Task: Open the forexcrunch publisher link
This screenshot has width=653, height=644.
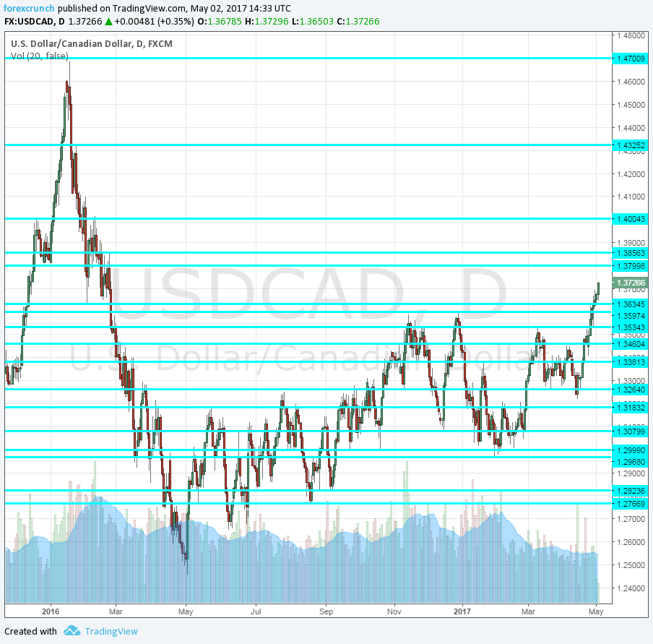Action: (x=28, y=9)
